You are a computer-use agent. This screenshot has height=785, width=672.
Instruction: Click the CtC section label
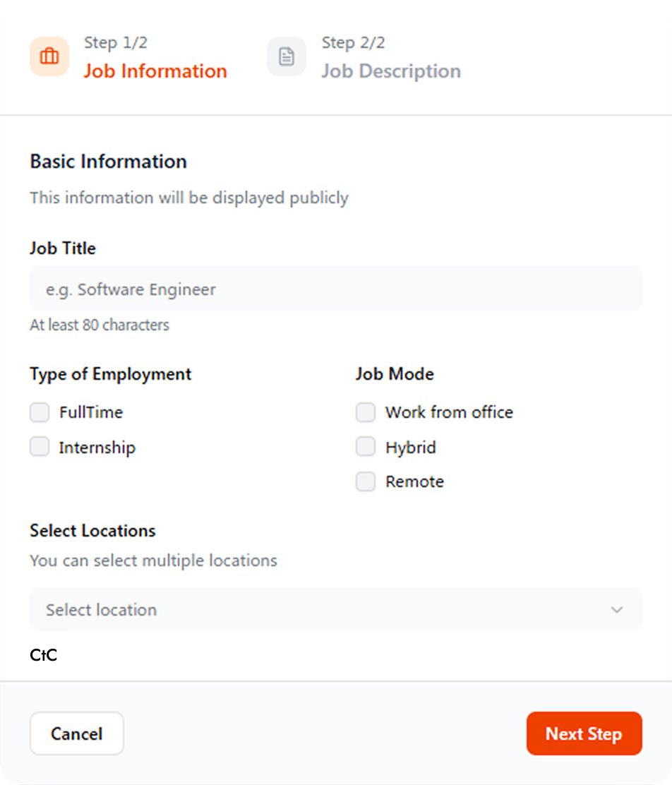pyautogui.click(x=43, y=655)
